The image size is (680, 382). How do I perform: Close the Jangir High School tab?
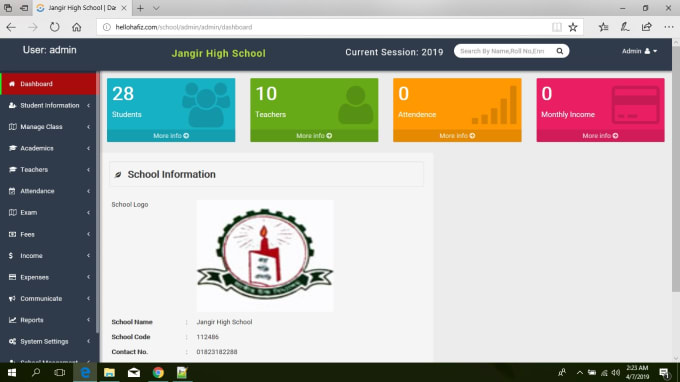(x=124, y=8)
